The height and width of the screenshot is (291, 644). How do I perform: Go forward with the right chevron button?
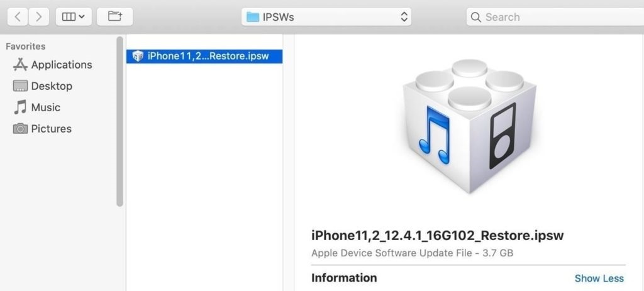[38, 17]
